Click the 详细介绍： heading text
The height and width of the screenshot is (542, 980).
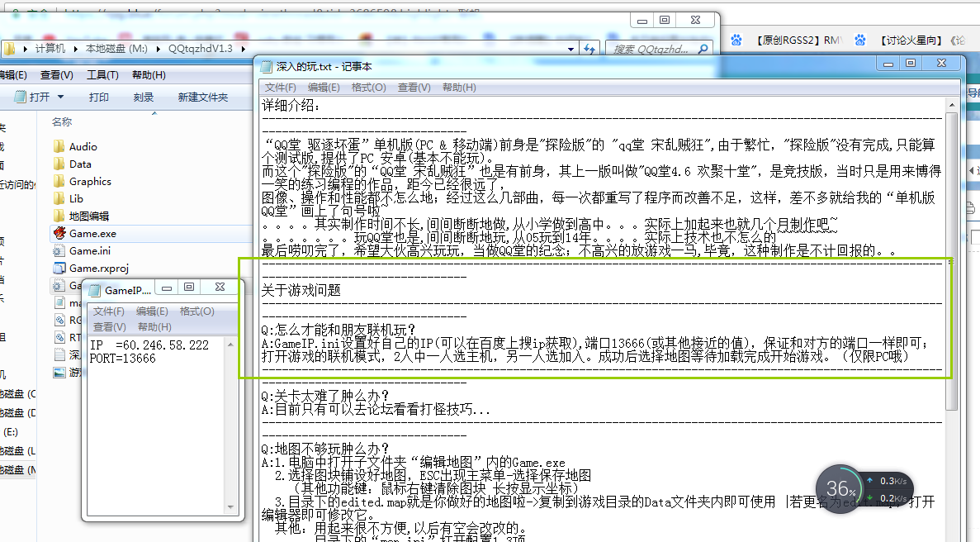[x=291, y=105]
